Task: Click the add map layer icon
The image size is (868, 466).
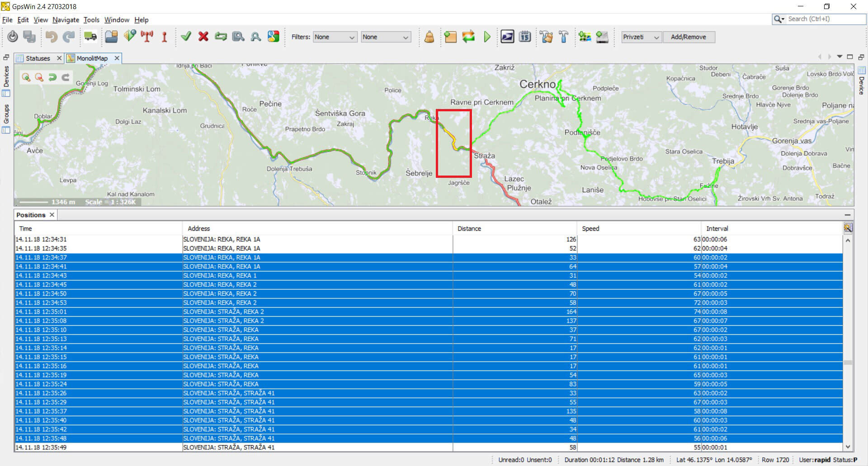Action: (585, 37)
